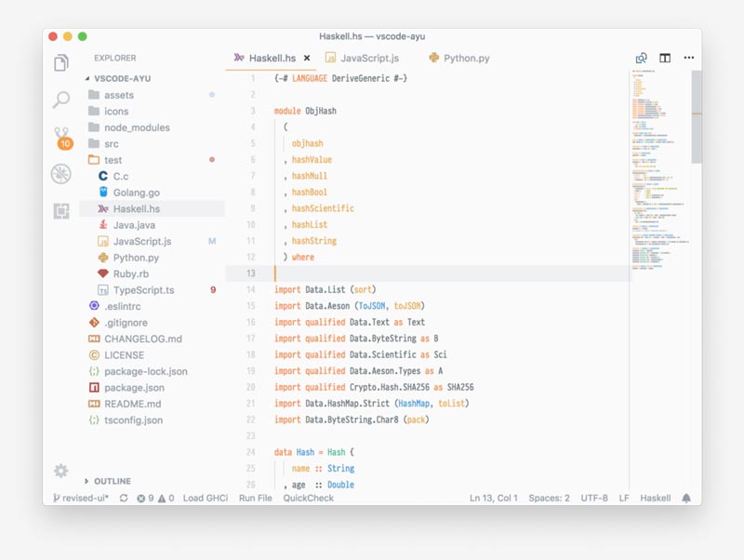
Task: Switch to the JavaScript.js tab
Action: pos(362,58)
